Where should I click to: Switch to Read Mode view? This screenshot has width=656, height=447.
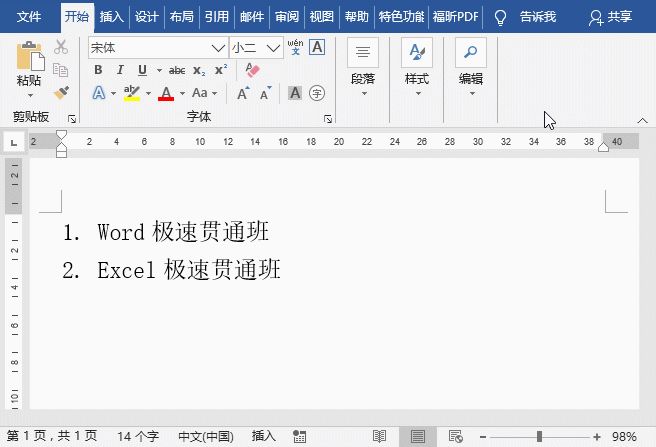click(379, 437)
